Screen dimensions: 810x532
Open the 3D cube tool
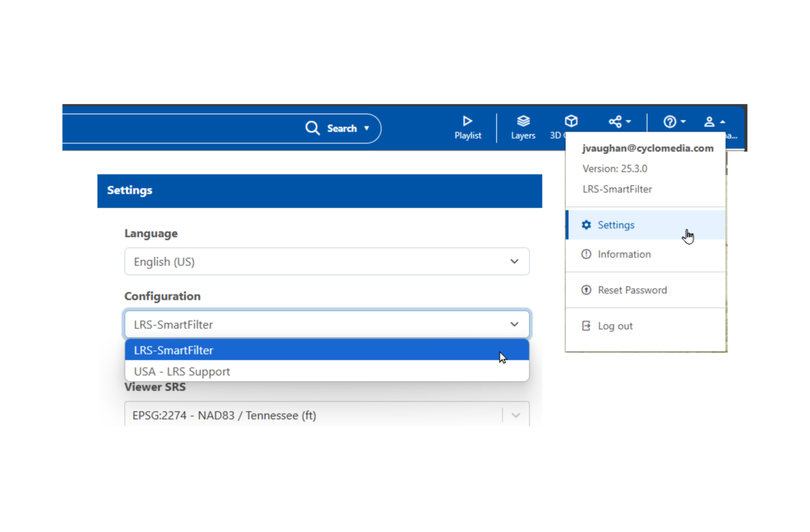[x=571, y=122]
